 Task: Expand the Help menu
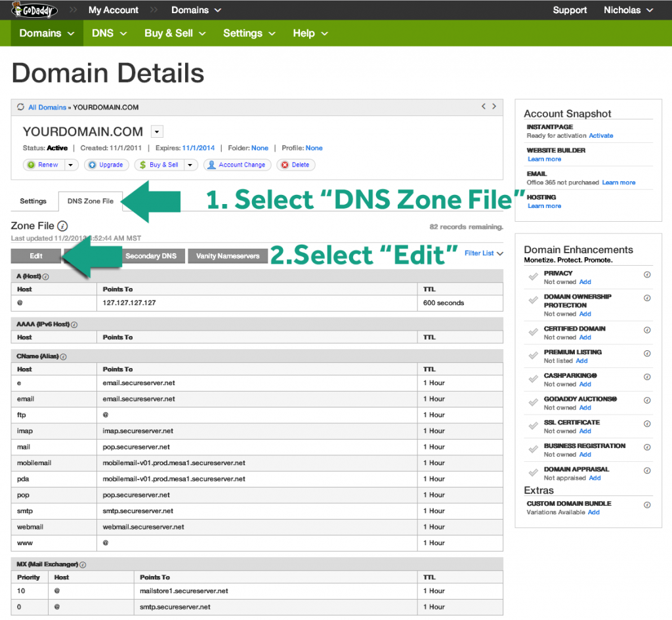pos(310,33)
